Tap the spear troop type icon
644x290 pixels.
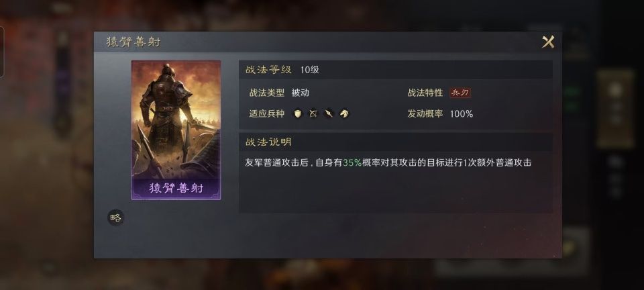click(x=329, y=113)
